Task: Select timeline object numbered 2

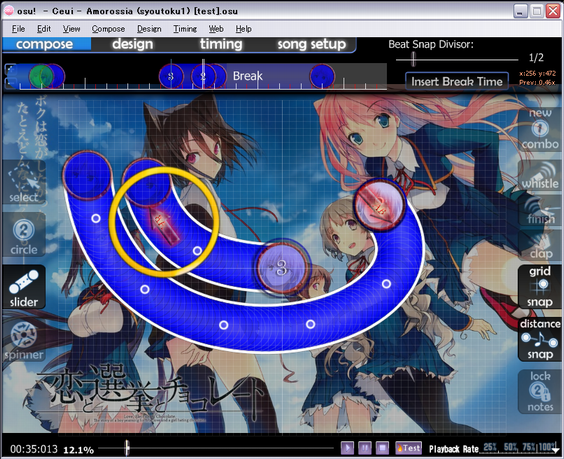Action: [203, 76]
